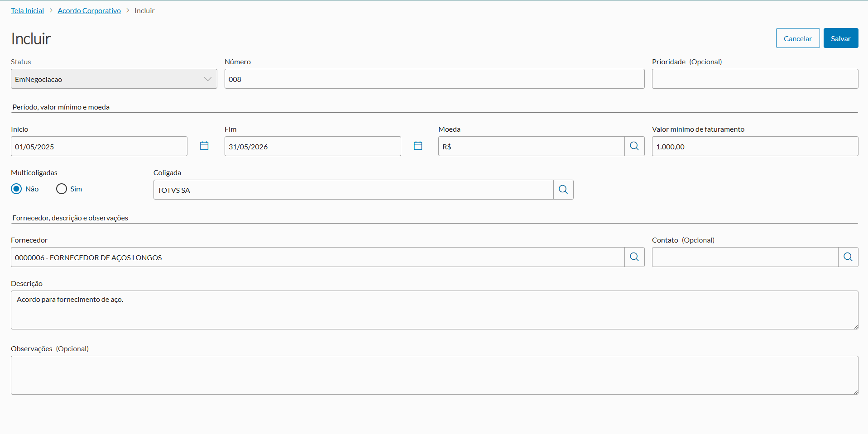Focus the Número input field
This screenshot has height=434, width=868.
434,79
